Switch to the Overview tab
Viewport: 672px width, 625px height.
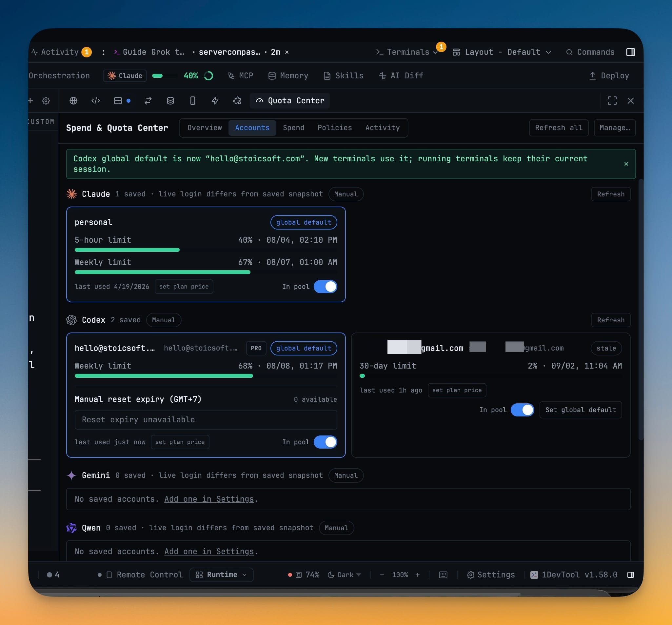205,128
